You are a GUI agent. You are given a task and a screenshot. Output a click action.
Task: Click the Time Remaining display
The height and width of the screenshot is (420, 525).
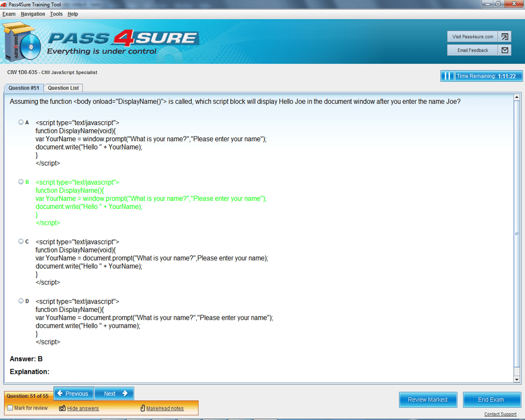point(488,76)
